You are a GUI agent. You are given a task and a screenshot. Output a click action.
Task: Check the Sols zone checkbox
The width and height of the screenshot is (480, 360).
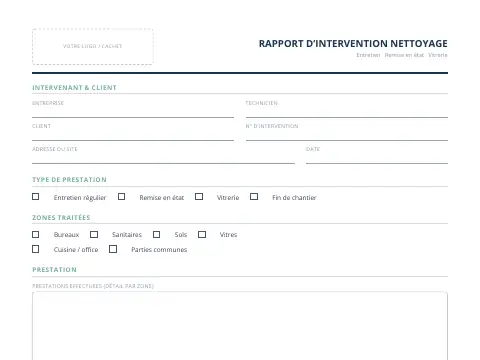[x=157, y=235]
